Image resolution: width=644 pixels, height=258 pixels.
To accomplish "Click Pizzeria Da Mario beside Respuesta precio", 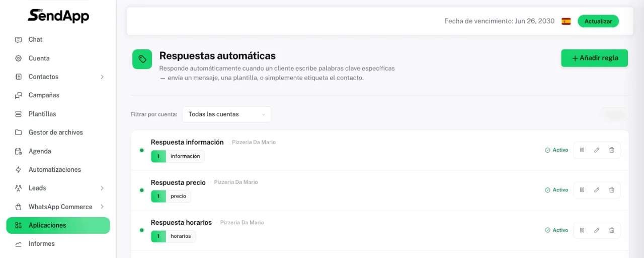I will 236,182.
